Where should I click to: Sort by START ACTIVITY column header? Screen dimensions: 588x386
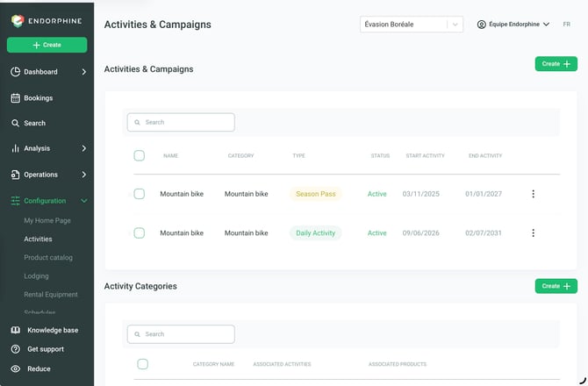(x=425, y=155)
